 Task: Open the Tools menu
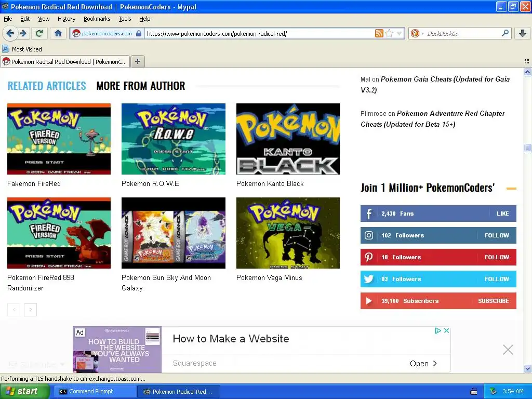coord(125,19)
